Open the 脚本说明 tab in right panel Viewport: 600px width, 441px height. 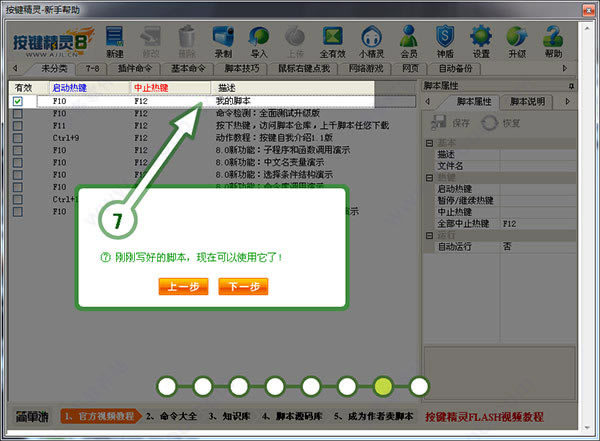pos(527,102)
